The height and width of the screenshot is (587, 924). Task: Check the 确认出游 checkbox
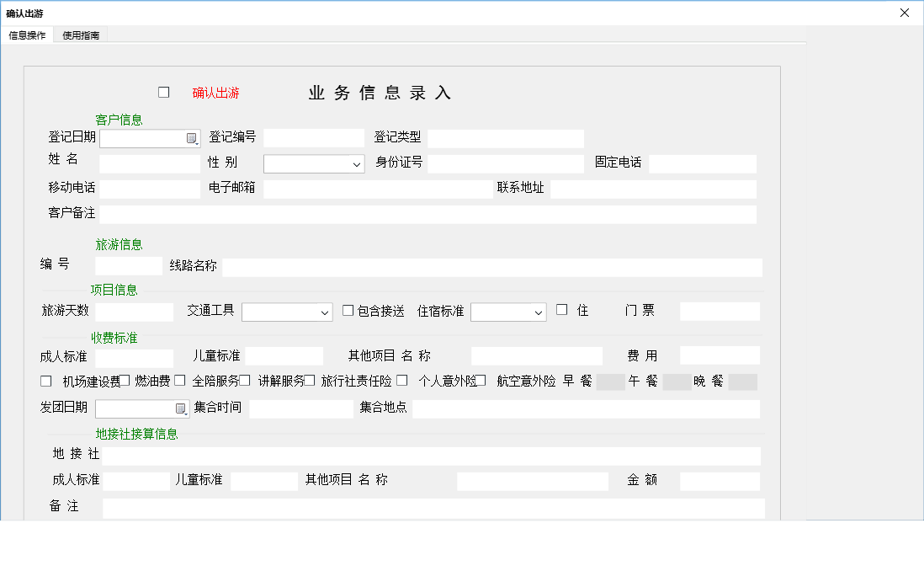[163, 92]
